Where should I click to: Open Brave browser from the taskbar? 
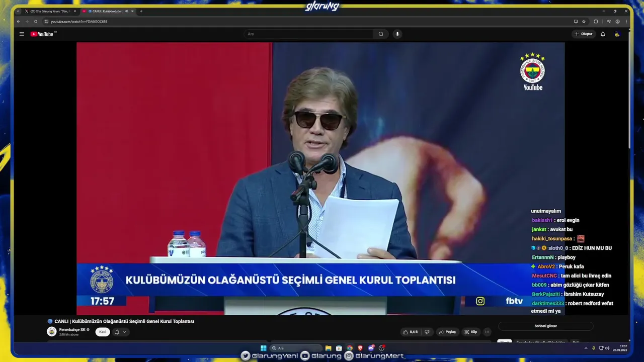360,348
